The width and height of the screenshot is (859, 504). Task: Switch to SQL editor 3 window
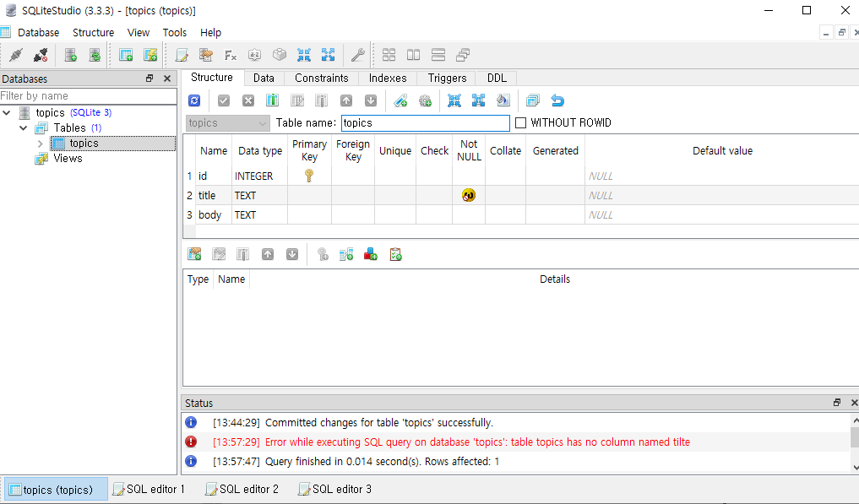(334, 489)
